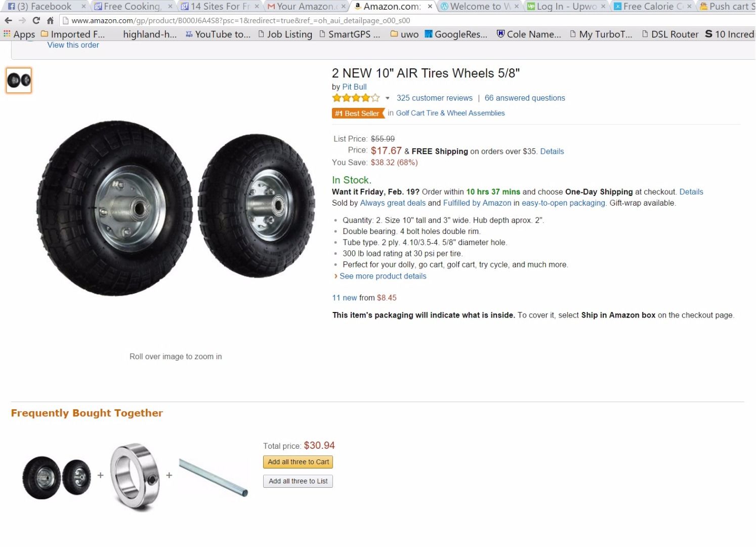Go to browser home page
756x547 pixels.
click(x=50, y=20)
